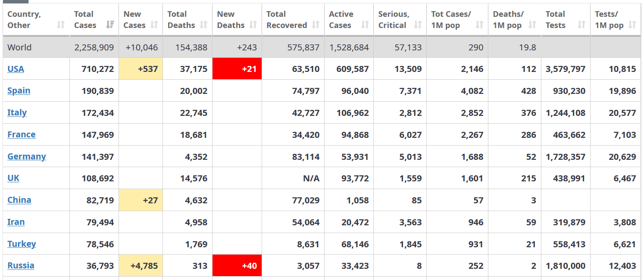The height and width of the screenshot is (280, 644).
Task: Sort by Deaths/1M pop arrows
Action: coord(532,25)
